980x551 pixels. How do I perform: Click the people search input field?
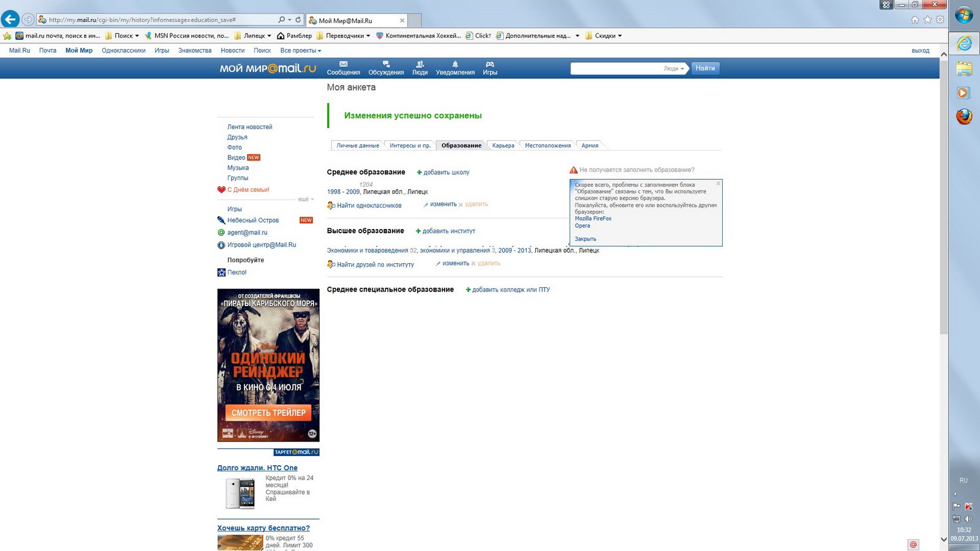point(616,69)
